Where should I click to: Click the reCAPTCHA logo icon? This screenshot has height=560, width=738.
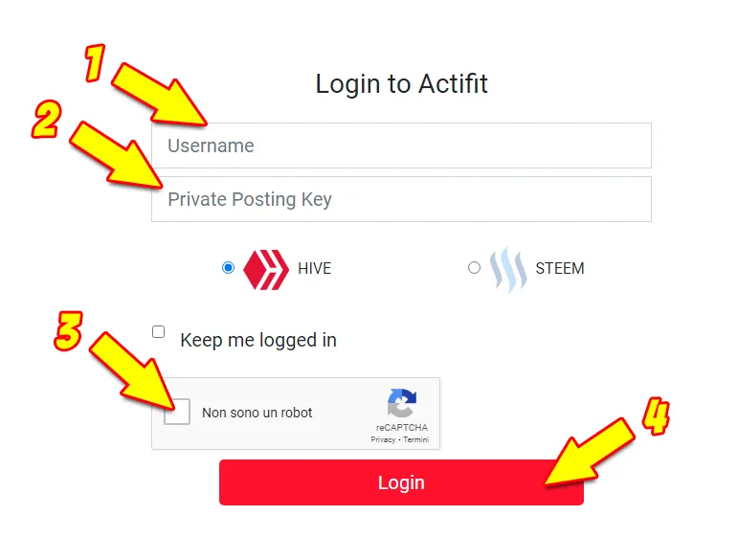401,403
